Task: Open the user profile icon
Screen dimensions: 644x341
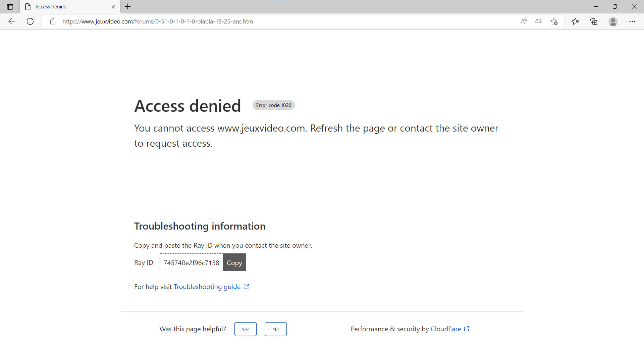Action: (613, 21)
